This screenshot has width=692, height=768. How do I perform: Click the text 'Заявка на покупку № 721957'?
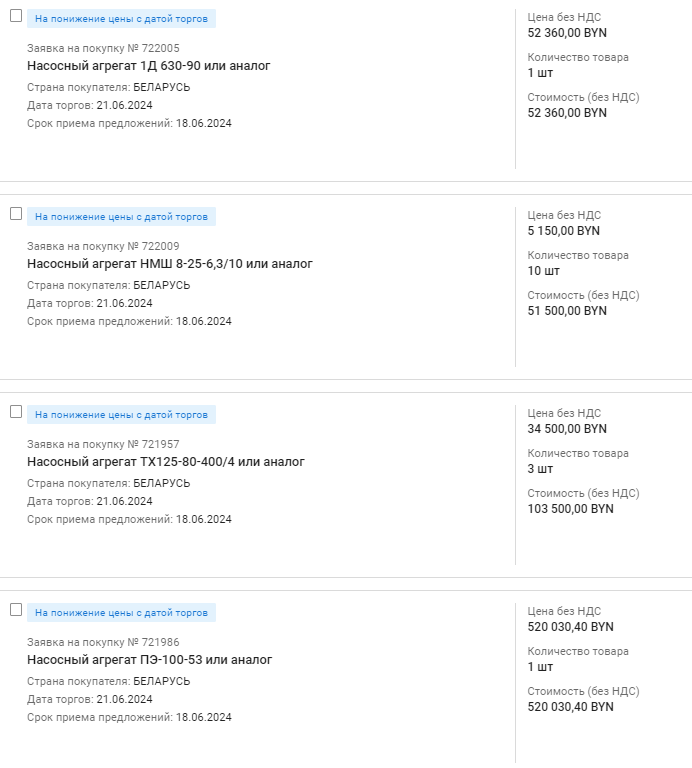click(x=103, y=444)
